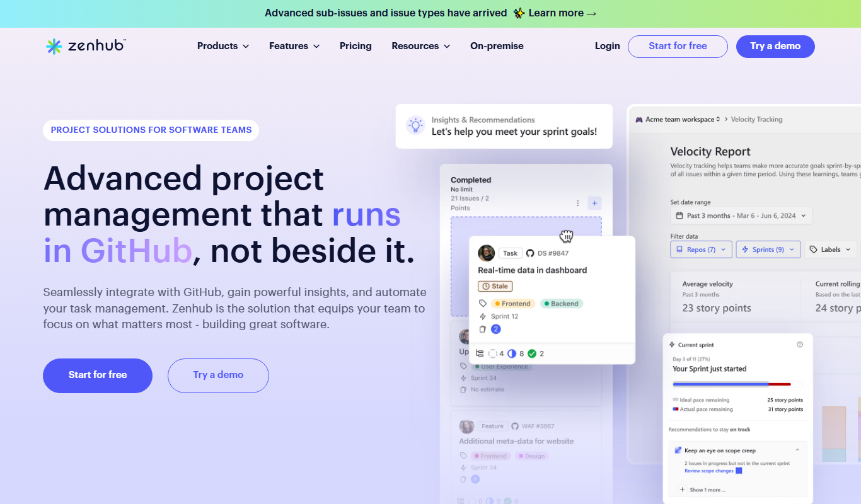Click the Additional meta-data for website title

(516, 441)
